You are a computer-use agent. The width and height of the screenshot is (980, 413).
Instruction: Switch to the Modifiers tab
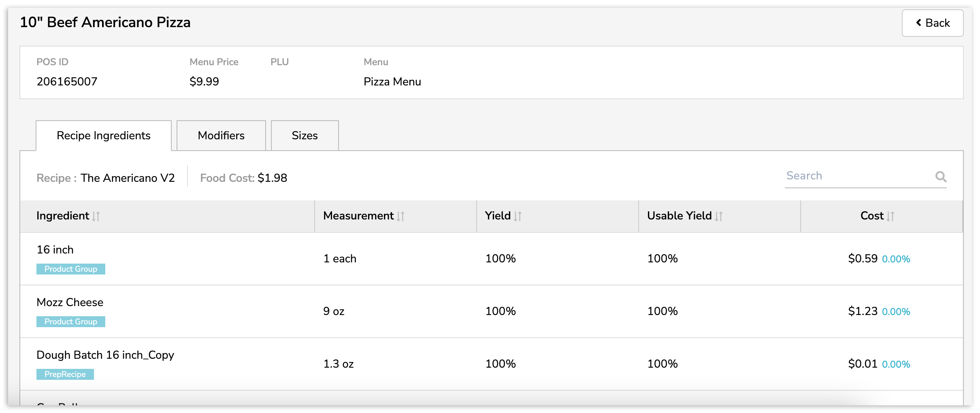tap(221, 135)
